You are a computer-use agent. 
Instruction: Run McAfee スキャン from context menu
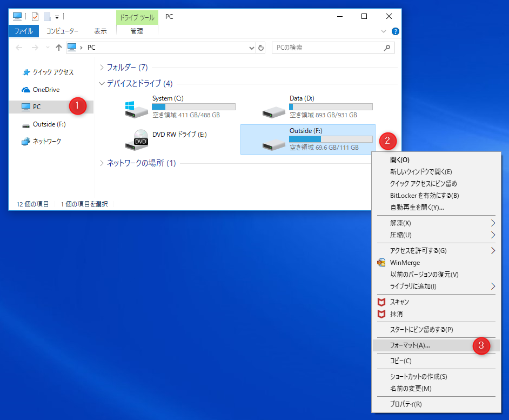(x=399, y=302)
